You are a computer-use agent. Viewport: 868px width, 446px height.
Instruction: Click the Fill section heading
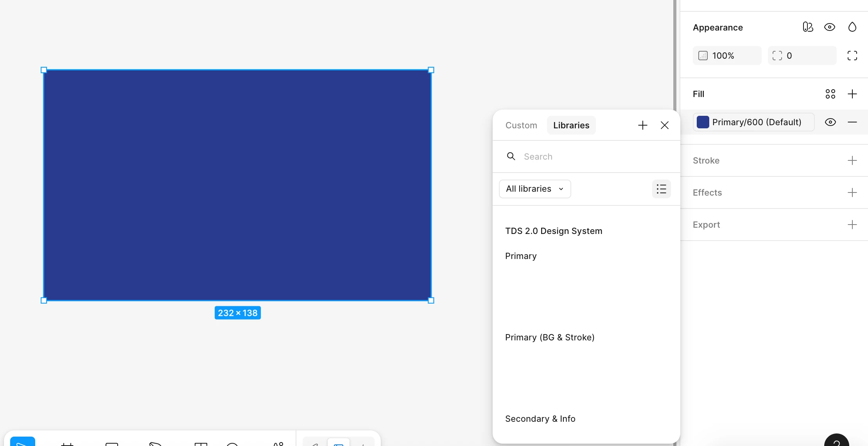pyautogui.click(x=698, y=94)
